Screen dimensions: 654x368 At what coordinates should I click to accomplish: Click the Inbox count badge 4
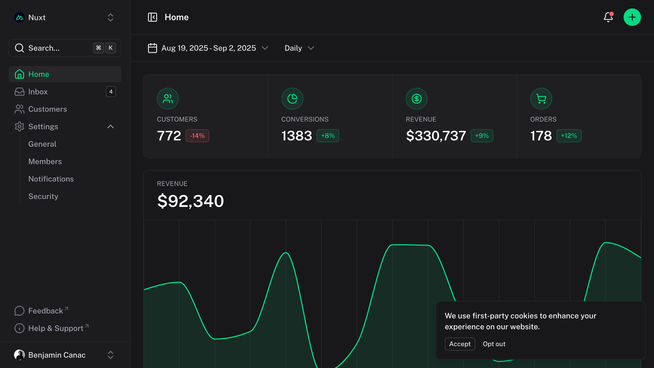[111, 92]
